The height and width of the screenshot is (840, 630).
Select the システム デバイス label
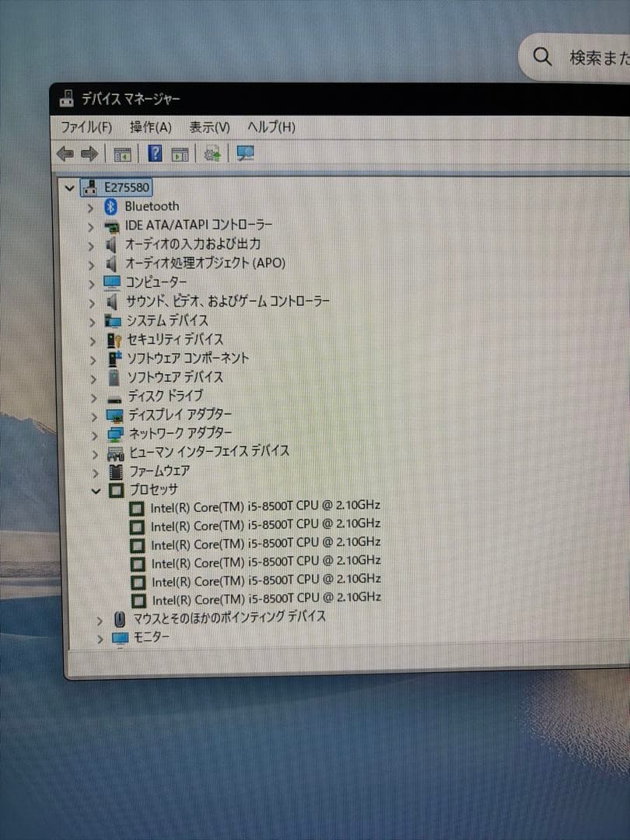[167, 320]
